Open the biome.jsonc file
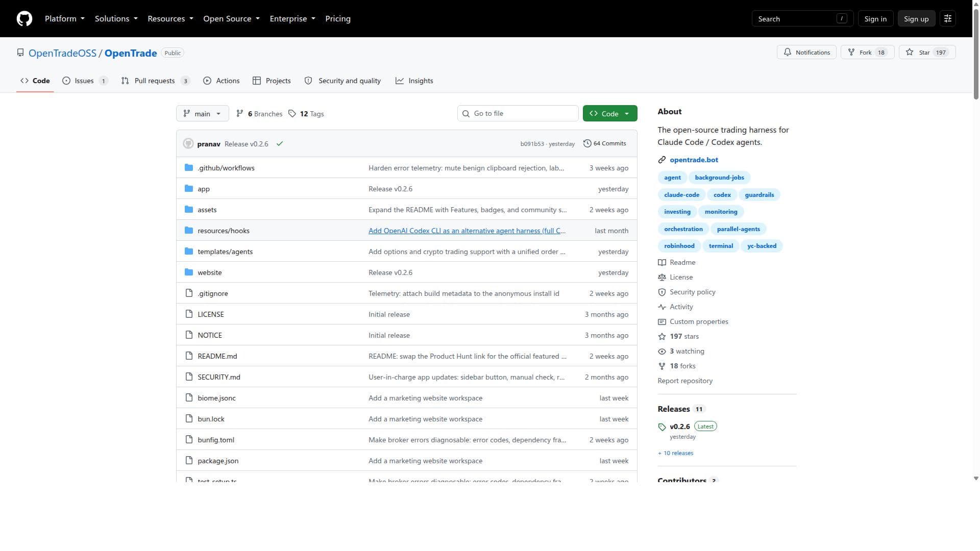Image resolution: width=980 pixels, height=551 pixels. 216,398
